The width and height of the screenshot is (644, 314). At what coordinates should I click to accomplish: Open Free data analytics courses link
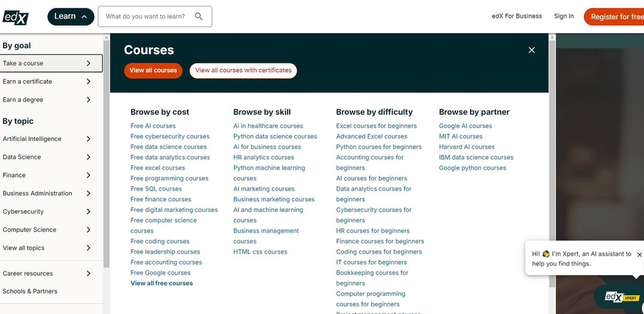170,158
